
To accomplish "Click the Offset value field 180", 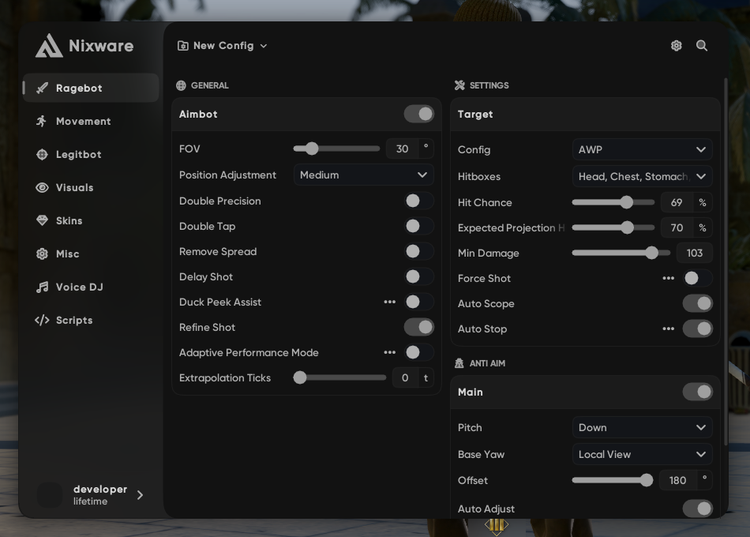I will point(677,480).
